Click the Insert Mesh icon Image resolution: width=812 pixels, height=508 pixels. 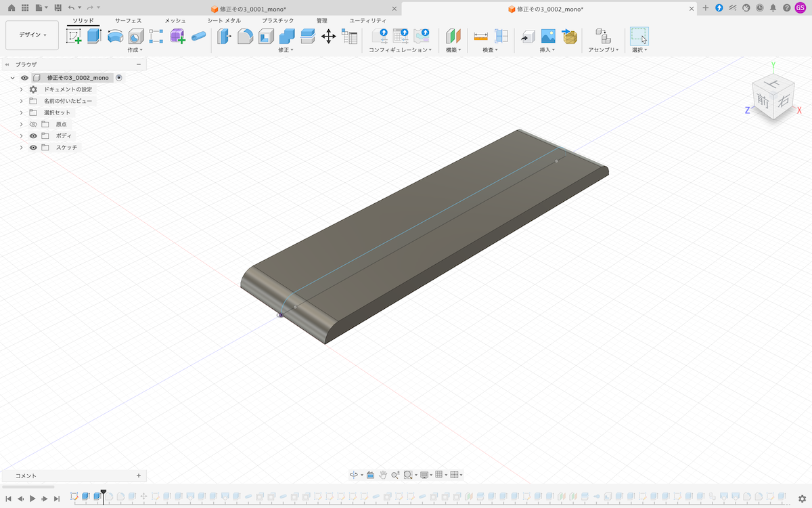coord(569,37)
